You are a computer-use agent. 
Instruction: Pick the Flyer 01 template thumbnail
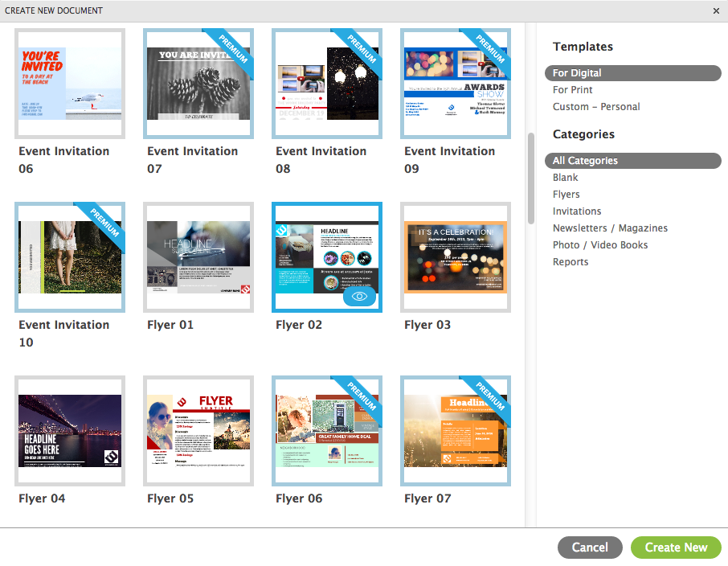pyautogui.click(x=198, y=257)
